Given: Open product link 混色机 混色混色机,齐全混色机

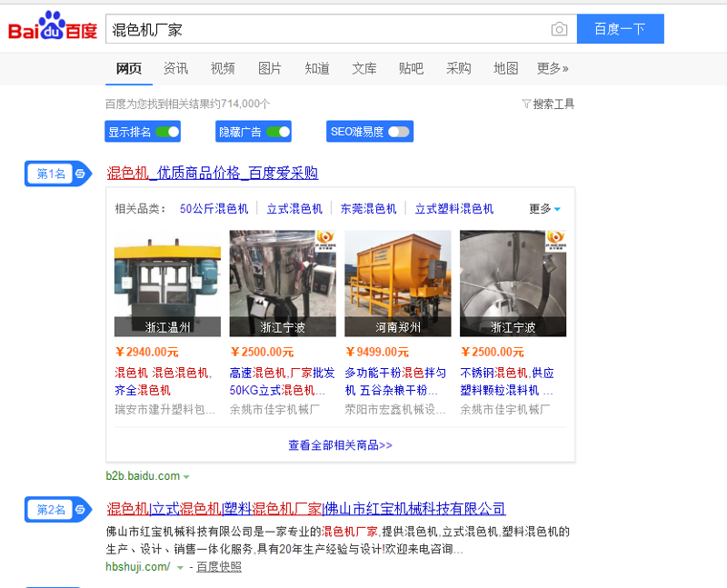Looking at the screenshot, I should tap(164, 381).
